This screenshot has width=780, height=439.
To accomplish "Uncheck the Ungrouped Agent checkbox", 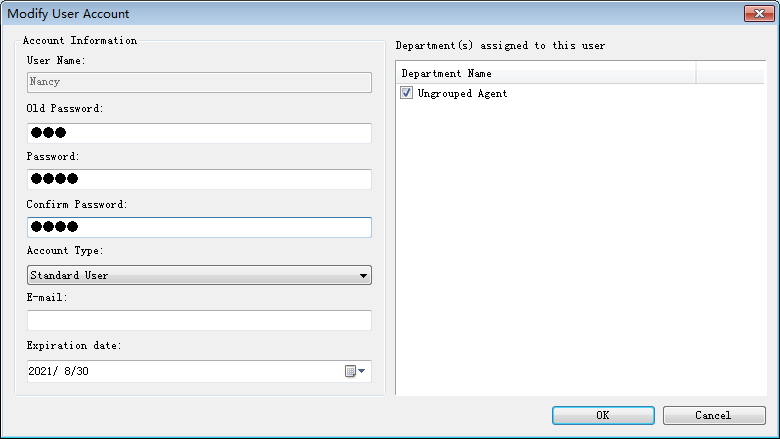I will pos(406,93).
